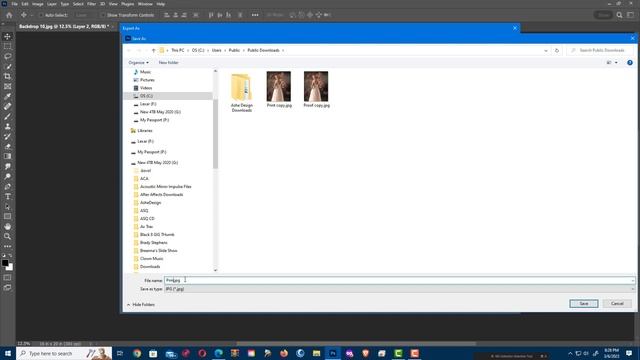Click the Type here to search box
Image resolution: width=640 pixels, height=360 pixels.
(x=64, y=353)
